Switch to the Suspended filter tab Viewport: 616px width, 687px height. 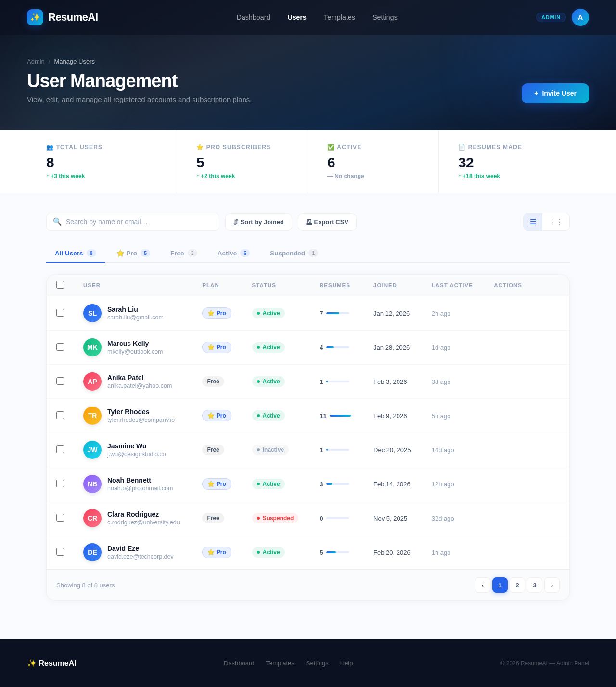[288, 253]
